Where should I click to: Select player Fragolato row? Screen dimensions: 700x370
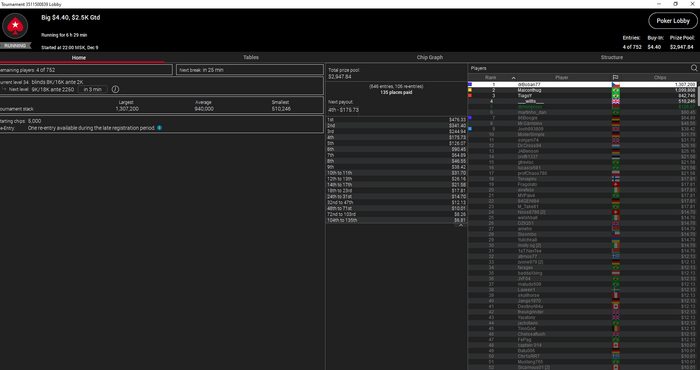[582, 184]
